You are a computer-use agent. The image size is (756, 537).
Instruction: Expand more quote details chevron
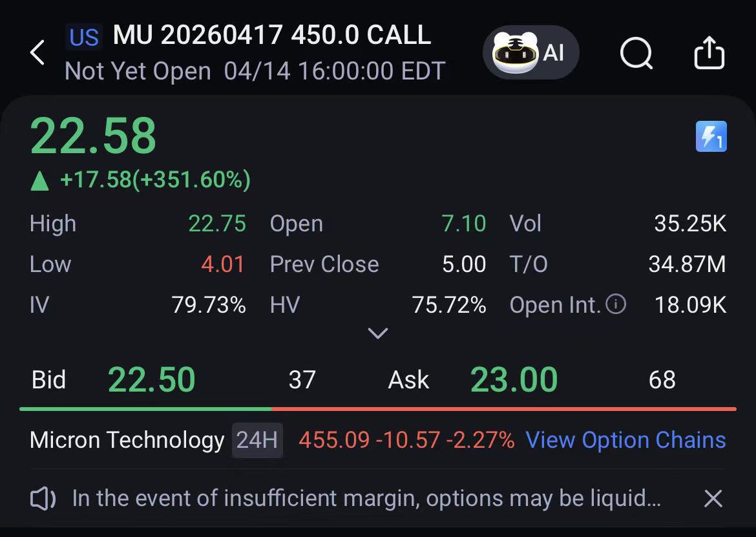377,333
